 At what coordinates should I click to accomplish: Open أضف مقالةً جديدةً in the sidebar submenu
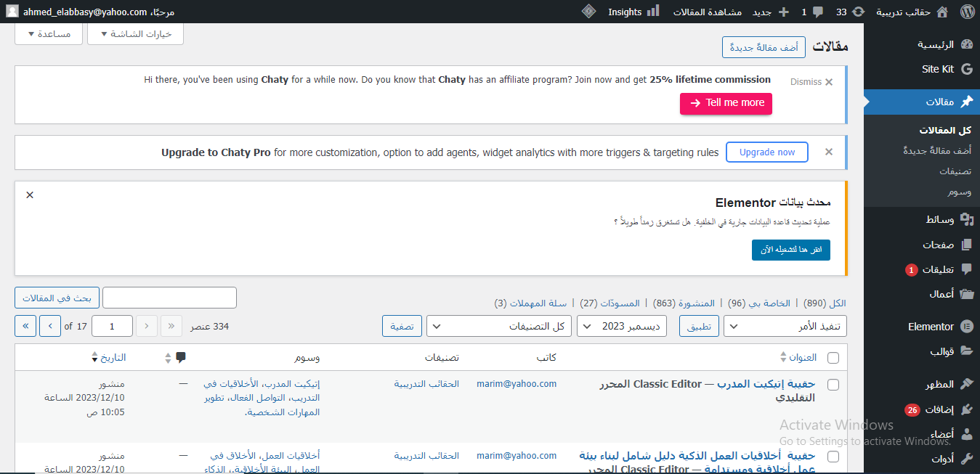(x=936, y=150)
